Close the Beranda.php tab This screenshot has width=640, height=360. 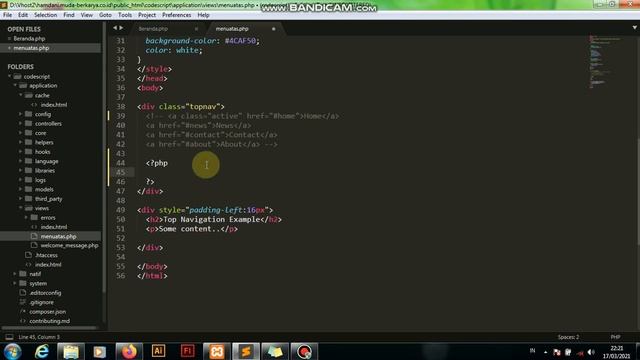[196, 29]
